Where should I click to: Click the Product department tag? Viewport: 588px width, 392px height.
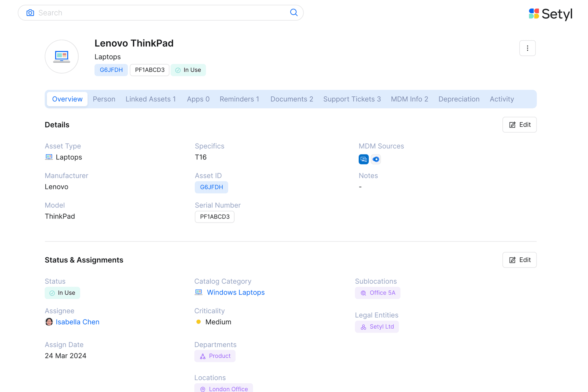click(215, 356)
